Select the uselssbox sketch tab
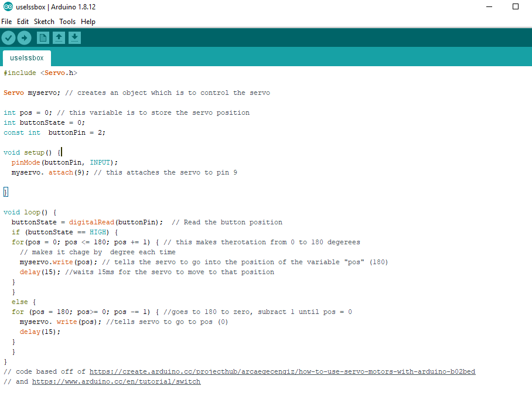Screen dimensions: 532x396 [27, 58]
